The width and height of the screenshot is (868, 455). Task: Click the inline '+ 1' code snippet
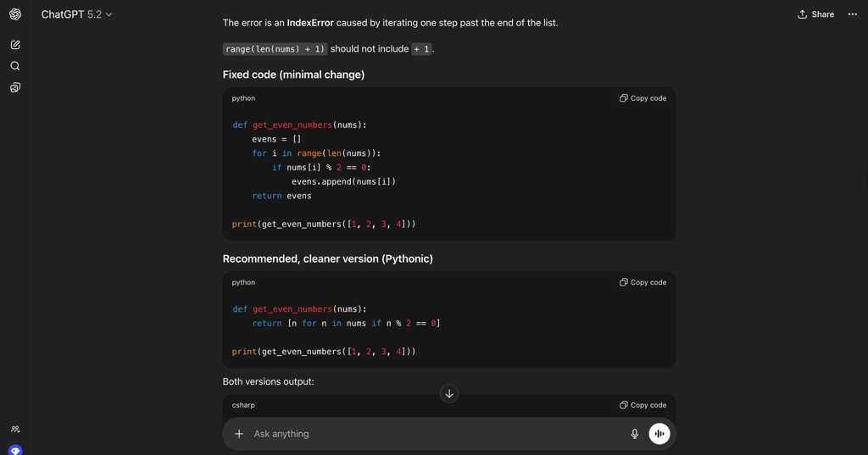(x=421, y=48)
